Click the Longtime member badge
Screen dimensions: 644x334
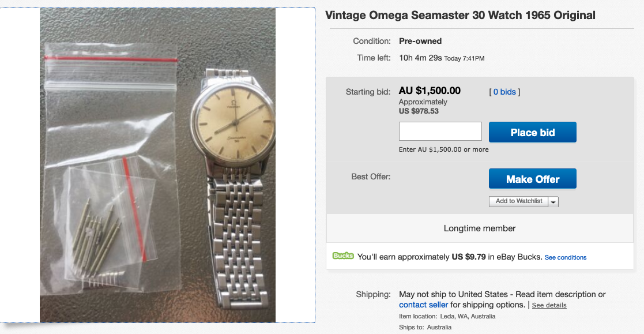480,228
